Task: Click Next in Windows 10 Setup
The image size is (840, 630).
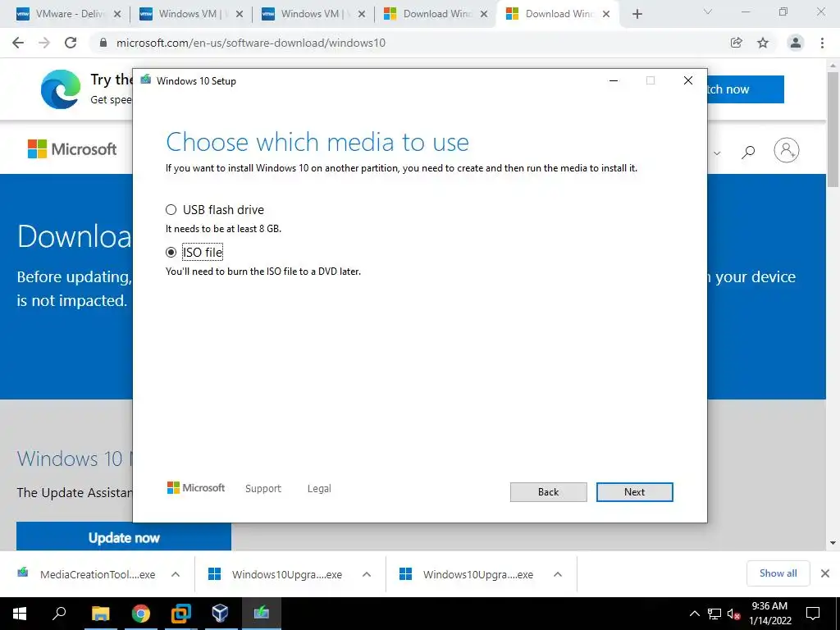Action: point(634,492)
